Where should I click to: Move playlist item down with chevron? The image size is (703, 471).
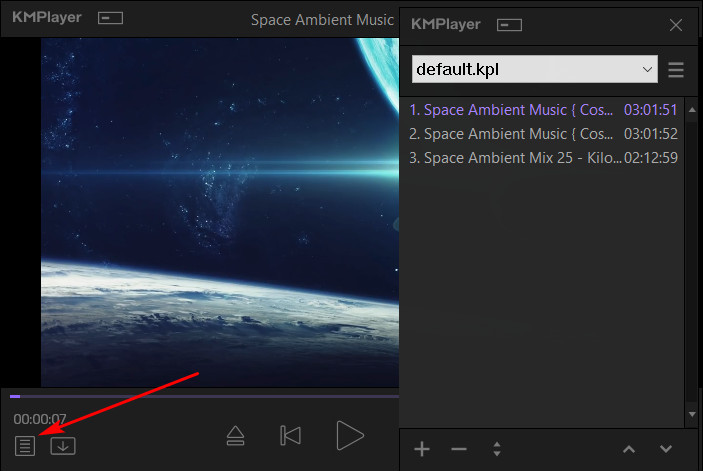(665, 449)
